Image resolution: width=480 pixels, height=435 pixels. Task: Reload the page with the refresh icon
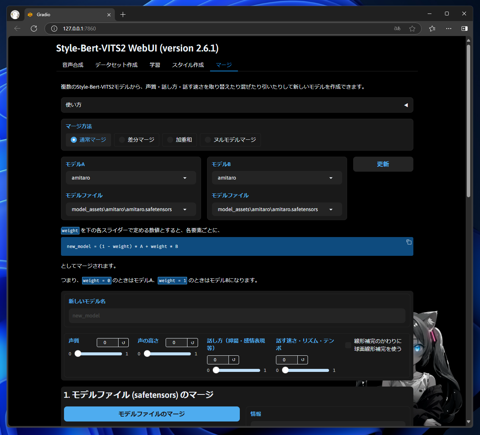point(34,29)
